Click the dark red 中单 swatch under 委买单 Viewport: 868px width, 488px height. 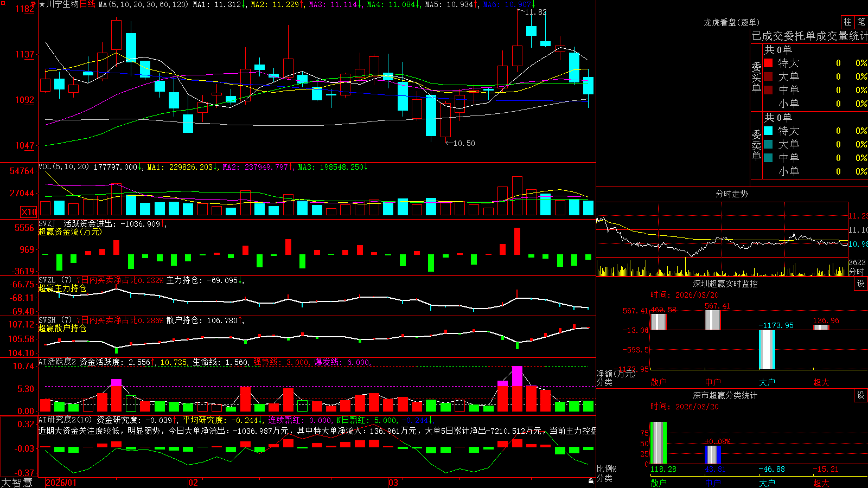(768, 90)
